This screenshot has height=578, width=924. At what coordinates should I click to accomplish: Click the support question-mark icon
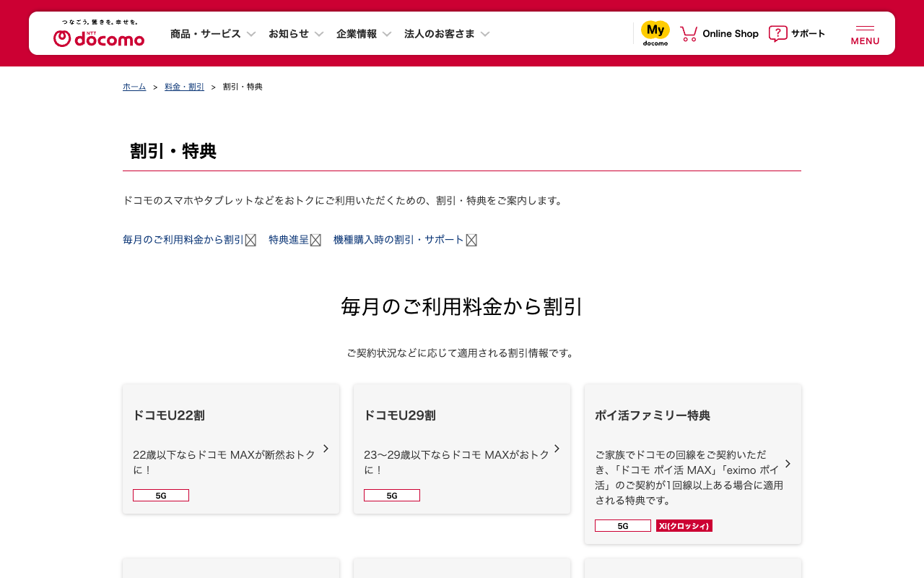coord(777,33)
